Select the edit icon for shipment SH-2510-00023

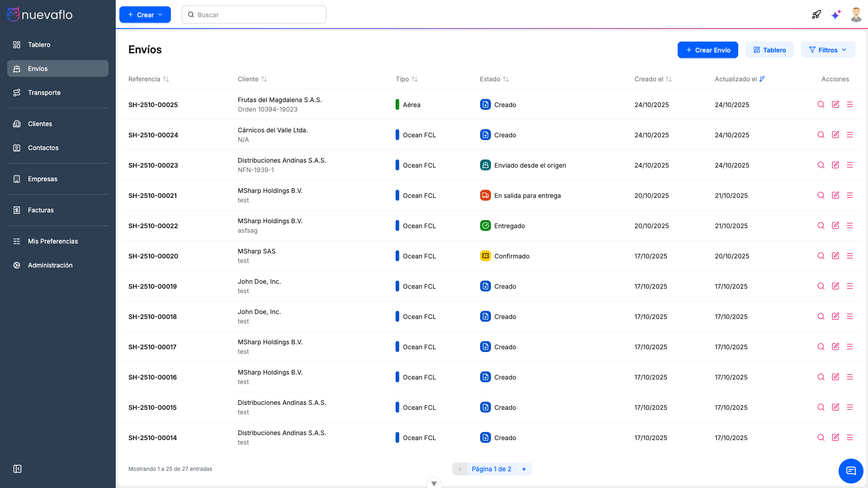coord(835,165)
